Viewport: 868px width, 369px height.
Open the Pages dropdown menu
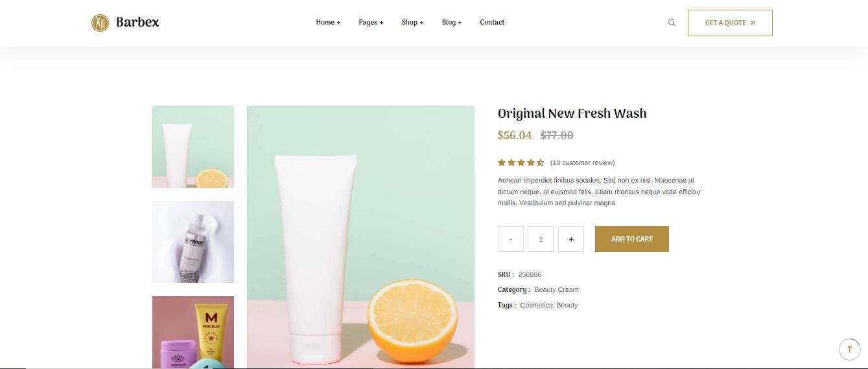coord(371,23)
